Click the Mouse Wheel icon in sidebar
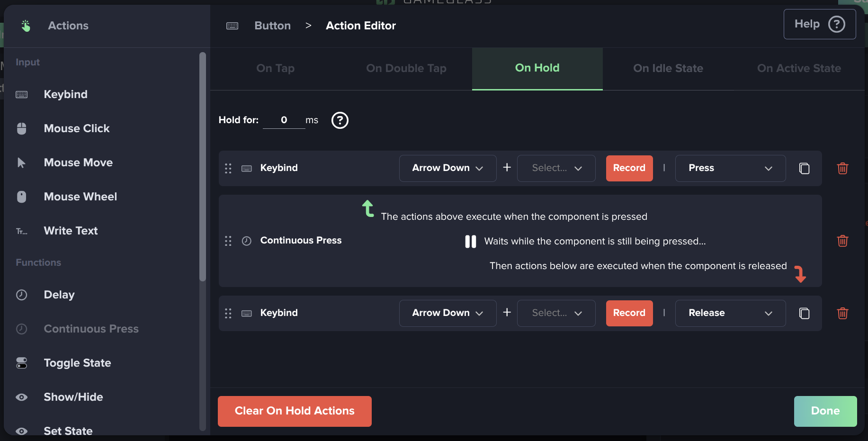 [21, 197]
